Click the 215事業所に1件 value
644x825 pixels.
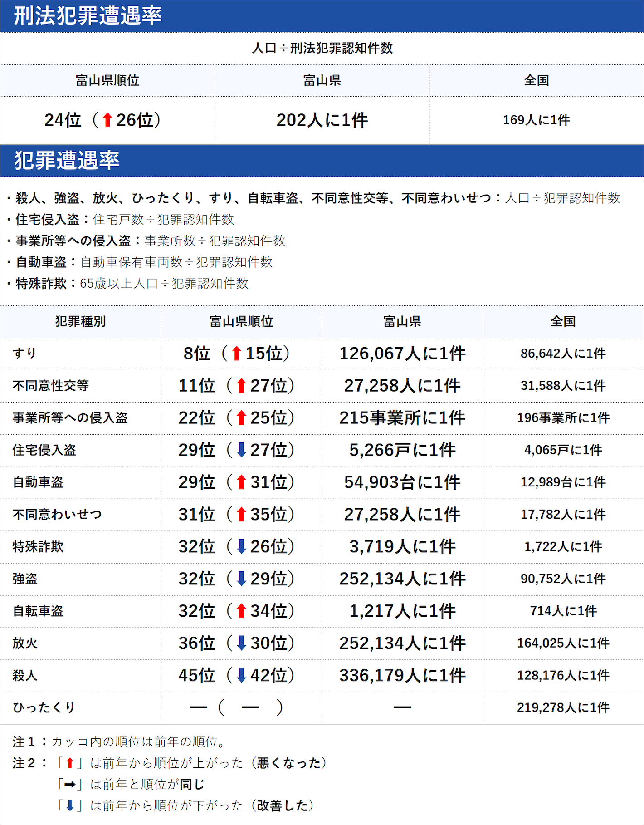pyautogui.click(x=402, y=418)
